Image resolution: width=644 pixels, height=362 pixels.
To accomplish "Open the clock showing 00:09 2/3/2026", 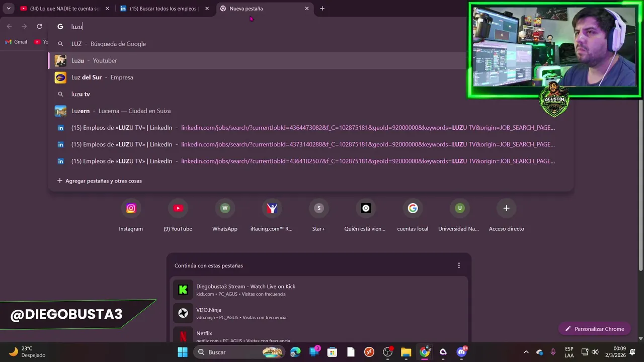I will [616, 352].
